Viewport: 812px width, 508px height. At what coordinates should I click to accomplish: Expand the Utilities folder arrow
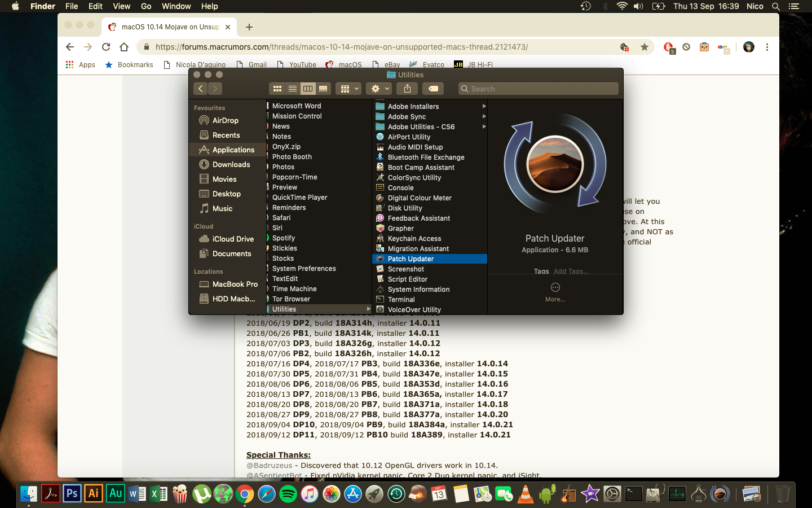[368, 309]
